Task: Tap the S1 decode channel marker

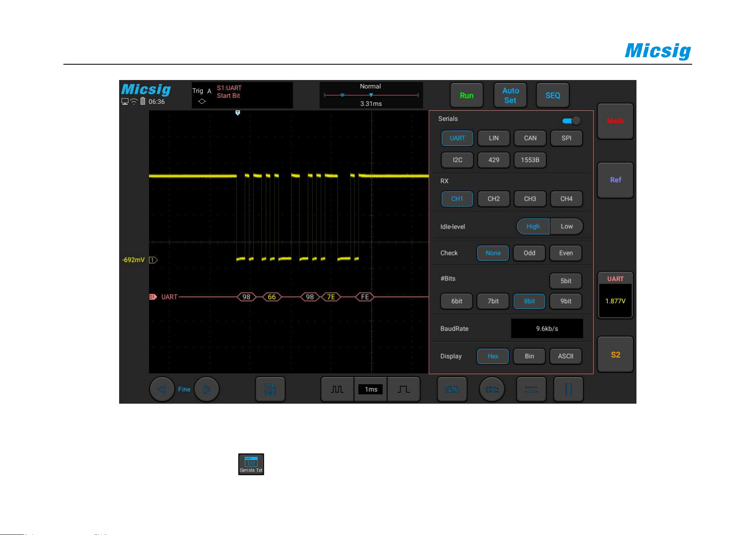Action: (153, 297)
